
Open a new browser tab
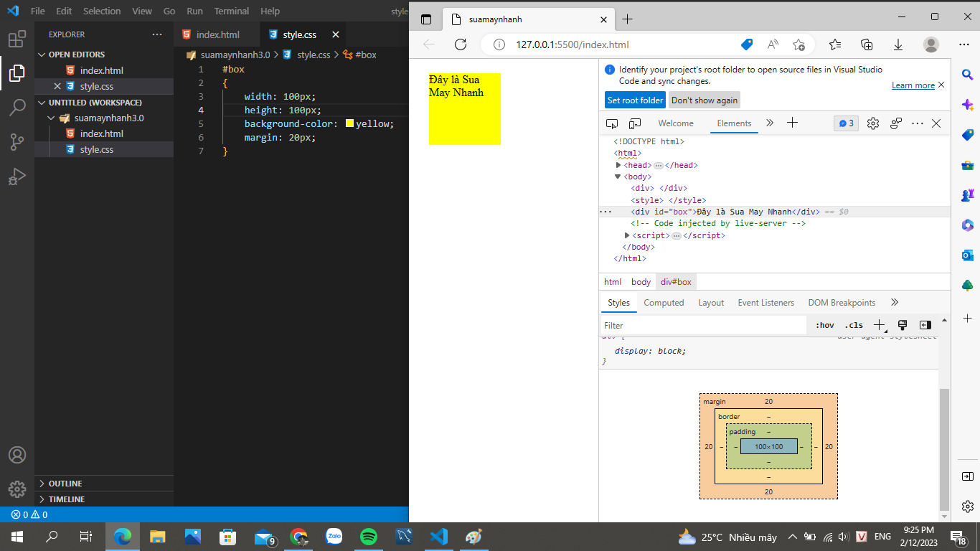click(x=628, y=19)
